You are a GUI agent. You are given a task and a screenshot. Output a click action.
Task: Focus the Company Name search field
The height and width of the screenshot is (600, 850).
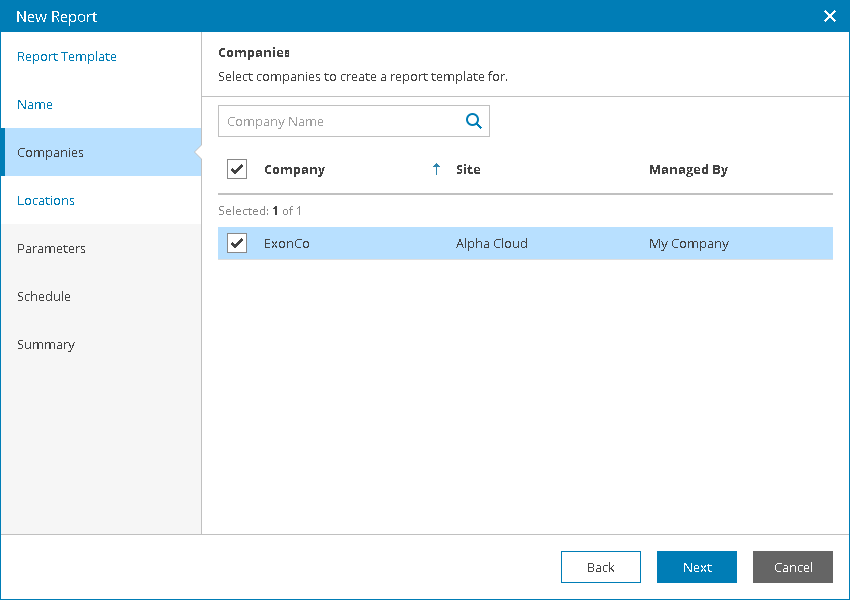coord(338,121)
